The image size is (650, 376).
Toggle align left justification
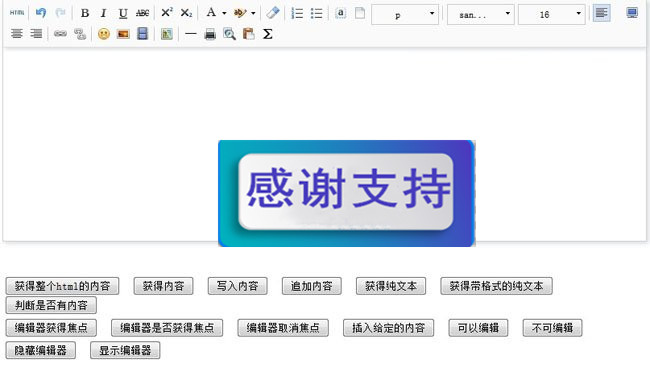(x=601, y=13)
